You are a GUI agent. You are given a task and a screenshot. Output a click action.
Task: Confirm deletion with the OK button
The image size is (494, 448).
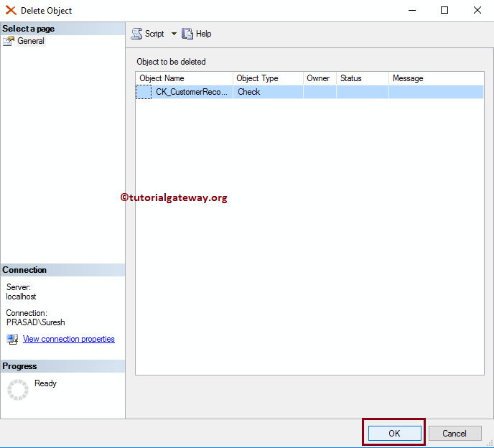[394, 433]
